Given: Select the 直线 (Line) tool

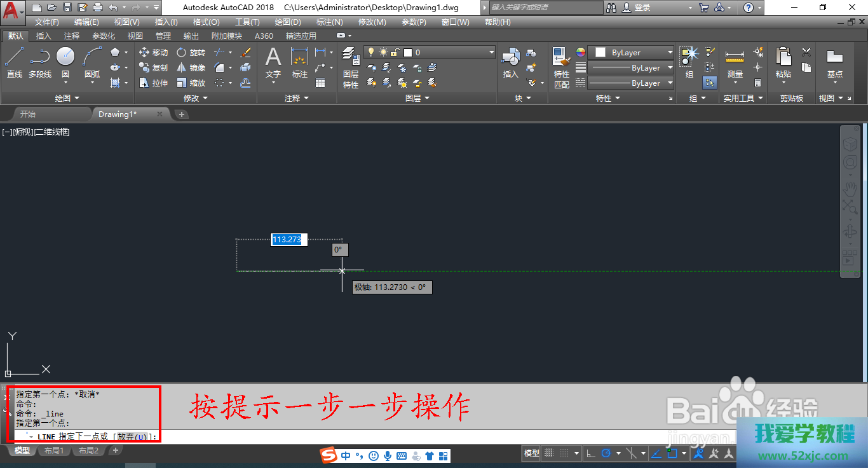Looking at the screenshot, I should (x=14, y=63).
